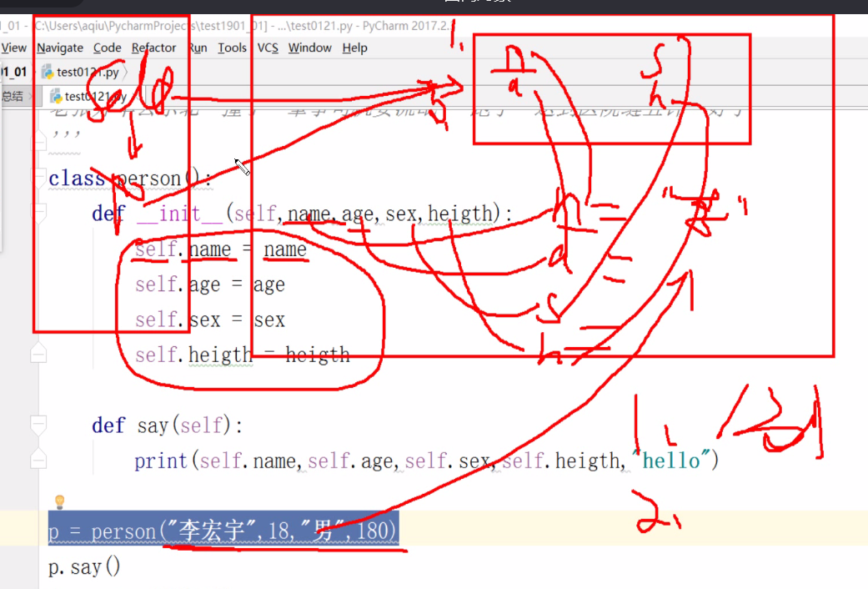Open the Tools menu
This screenshot has width=868, height=589.
232,48
